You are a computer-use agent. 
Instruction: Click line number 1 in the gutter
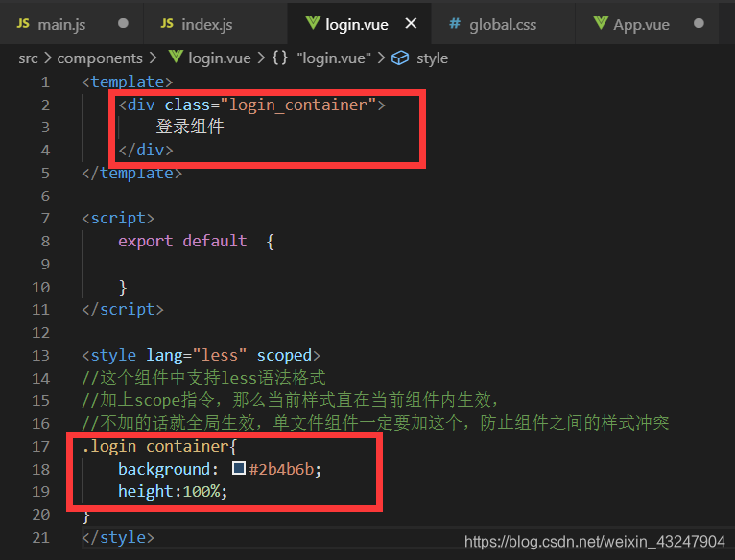click(45, 82)
